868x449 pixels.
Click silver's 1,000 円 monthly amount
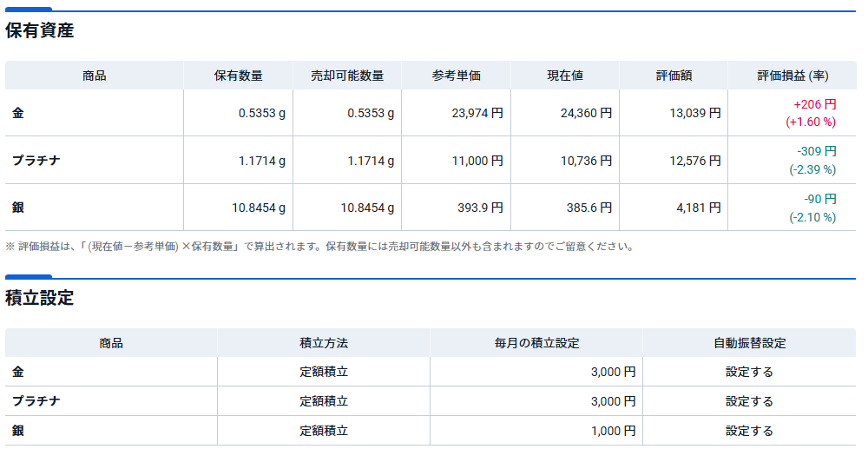point(613,431)
